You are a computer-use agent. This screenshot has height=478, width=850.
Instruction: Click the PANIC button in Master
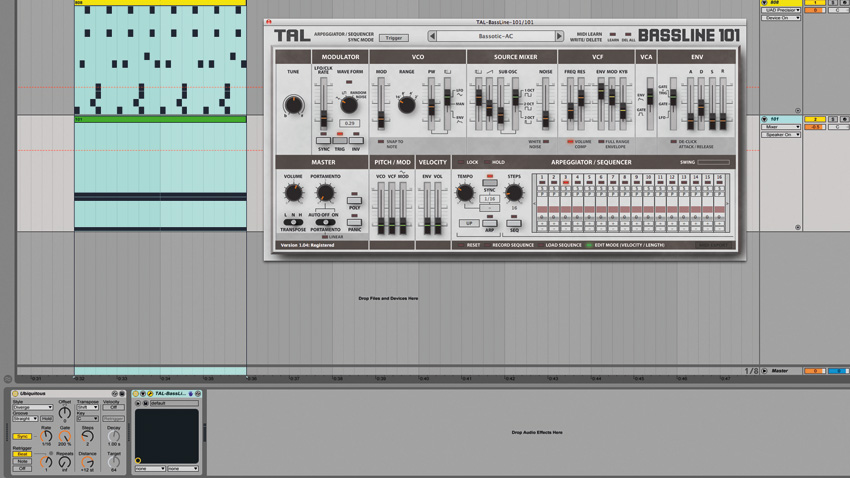tap(354, 223)
